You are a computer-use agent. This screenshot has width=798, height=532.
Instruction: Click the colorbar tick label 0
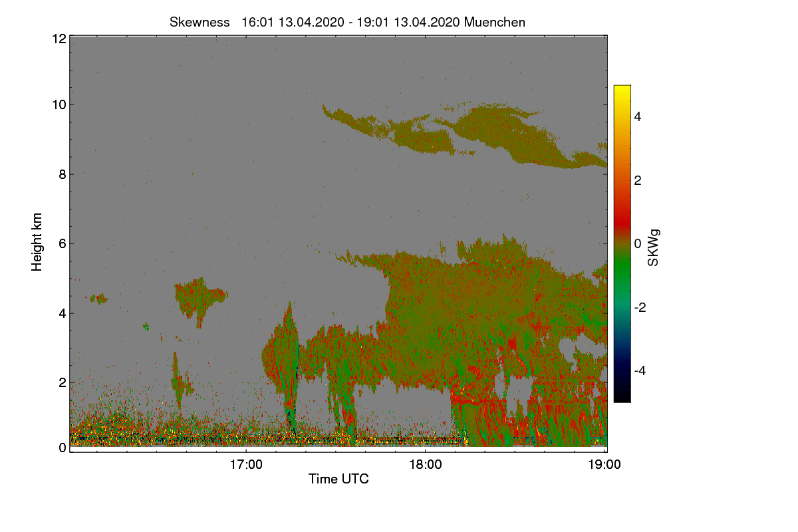(637, 244)
